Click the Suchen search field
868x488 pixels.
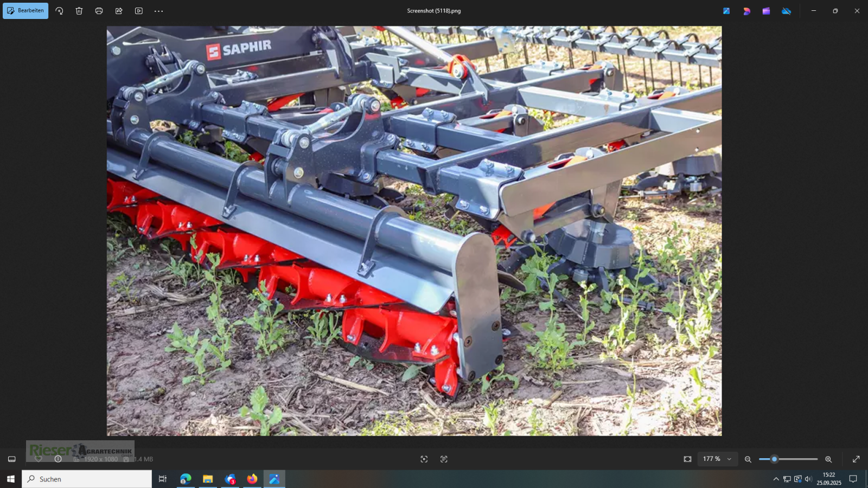click(x=87, y=479)
